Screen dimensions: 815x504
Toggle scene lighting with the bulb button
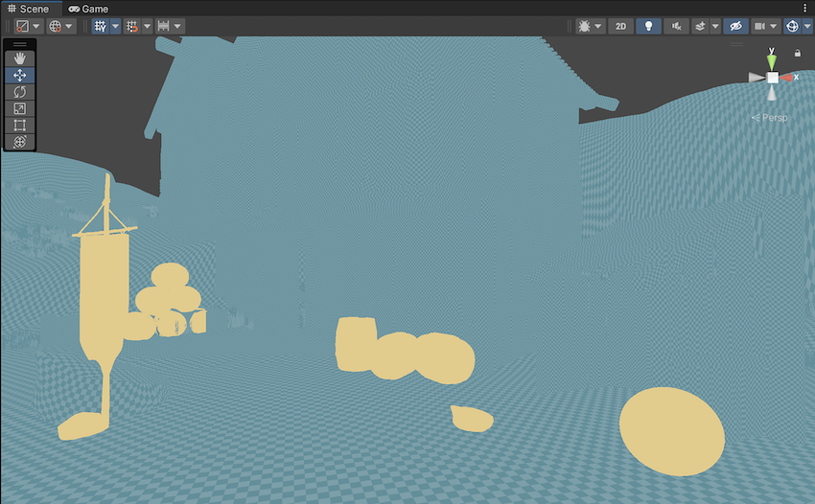tap(648, 26)
